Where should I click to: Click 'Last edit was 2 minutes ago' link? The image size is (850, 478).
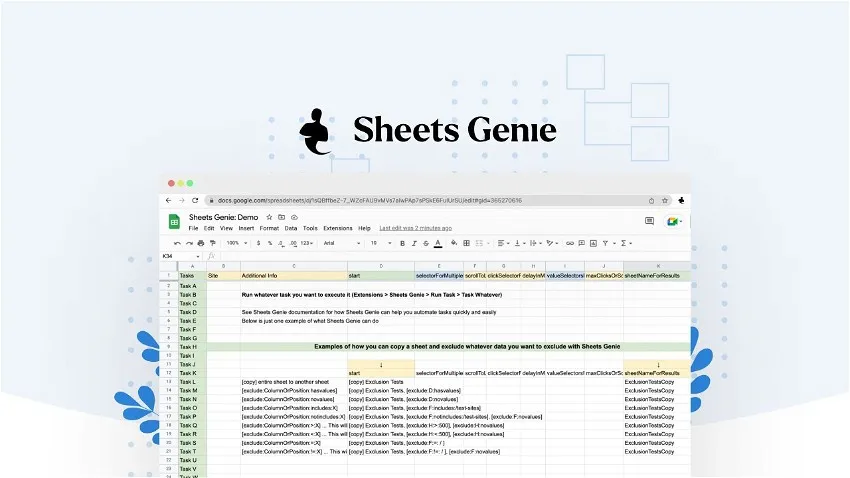415,228
